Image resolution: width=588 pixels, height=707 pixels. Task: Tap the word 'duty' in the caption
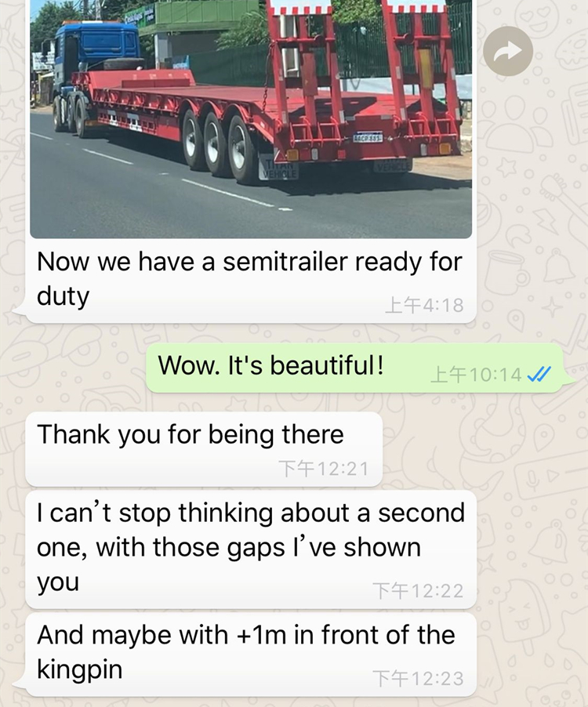pyautogui.click(x=63, y=297)
